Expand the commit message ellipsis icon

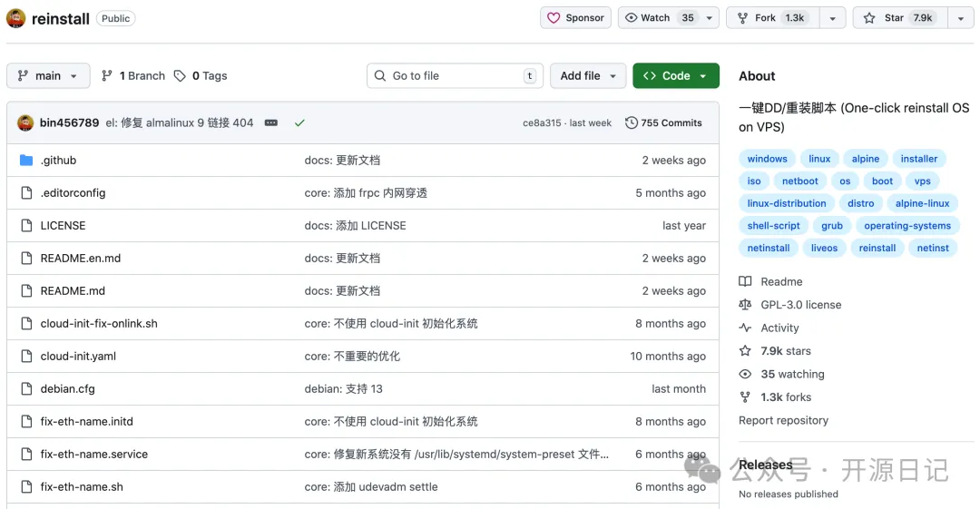click(271, 122)
